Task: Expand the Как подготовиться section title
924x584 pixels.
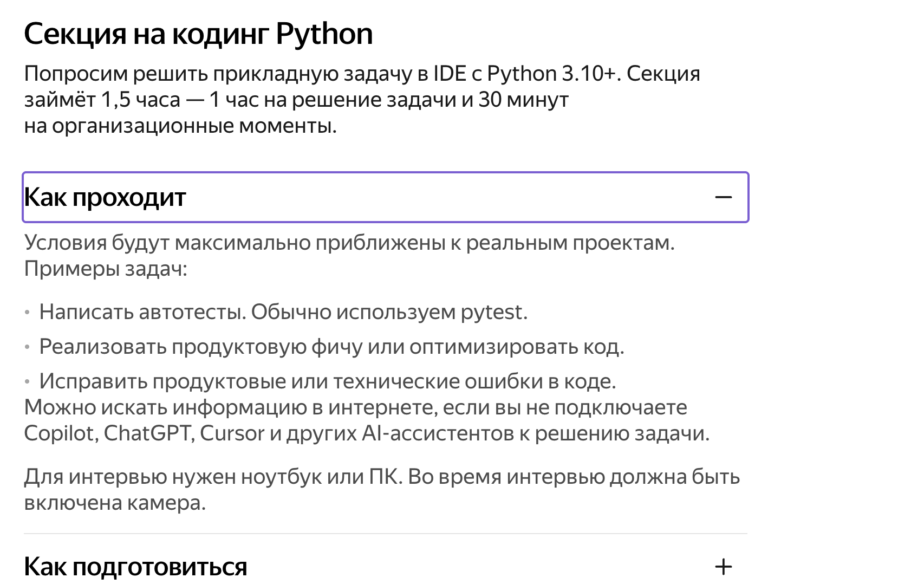Action: (x=135, y=567)
